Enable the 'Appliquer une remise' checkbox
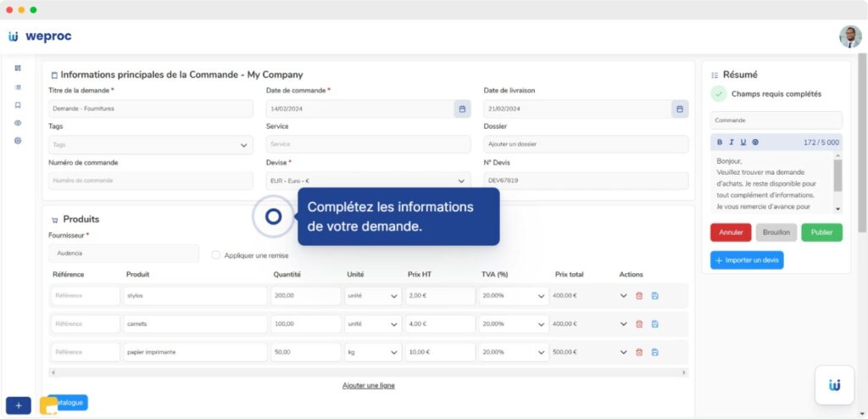 pyautogui.click(x=216, y=254)
